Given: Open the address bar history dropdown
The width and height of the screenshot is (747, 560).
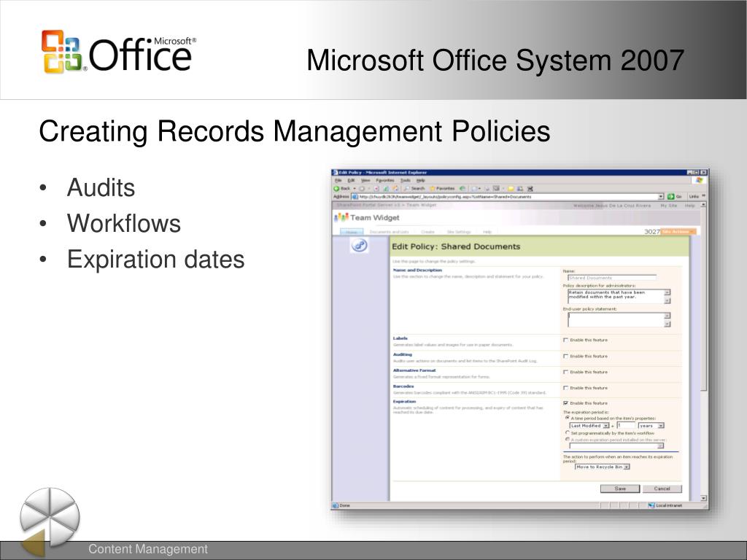Looking at the screenshot, I should 661,196.
